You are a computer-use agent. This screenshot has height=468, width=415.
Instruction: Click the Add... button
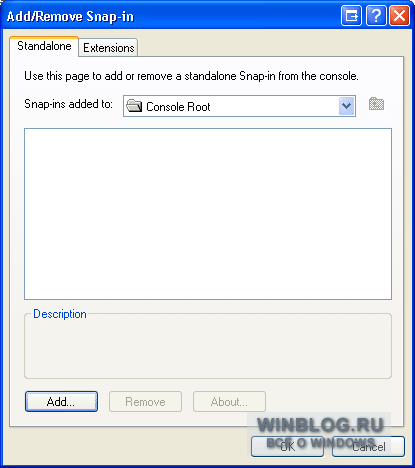(61, 402)
